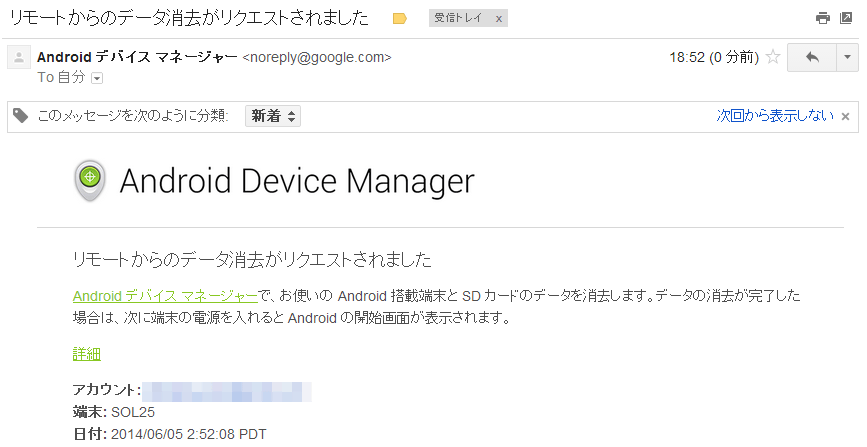
Task: Dismiss the categorize message bar
Action: point(845,117)
